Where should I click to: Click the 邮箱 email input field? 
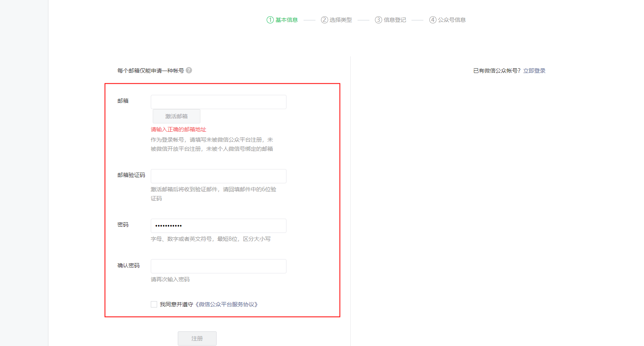[x=219, y=102]
